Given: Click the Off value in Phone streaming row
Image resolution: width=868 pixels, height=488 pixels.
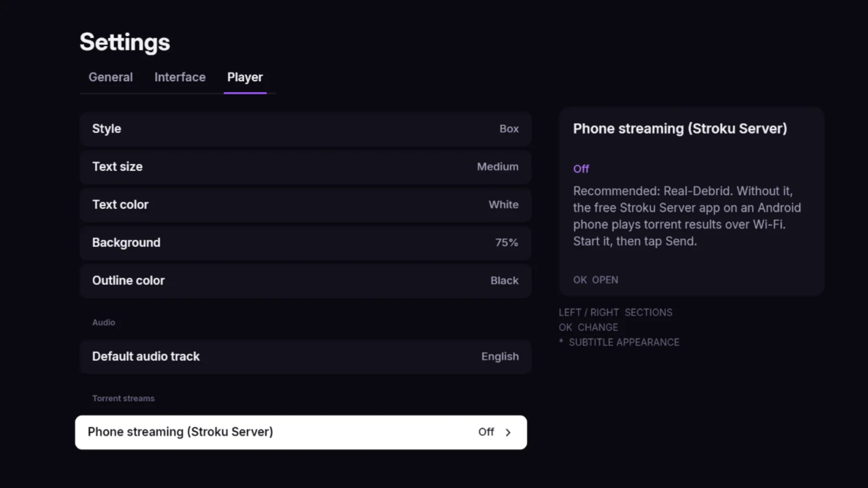Looking at the screenshot, I should pos(486,432).
